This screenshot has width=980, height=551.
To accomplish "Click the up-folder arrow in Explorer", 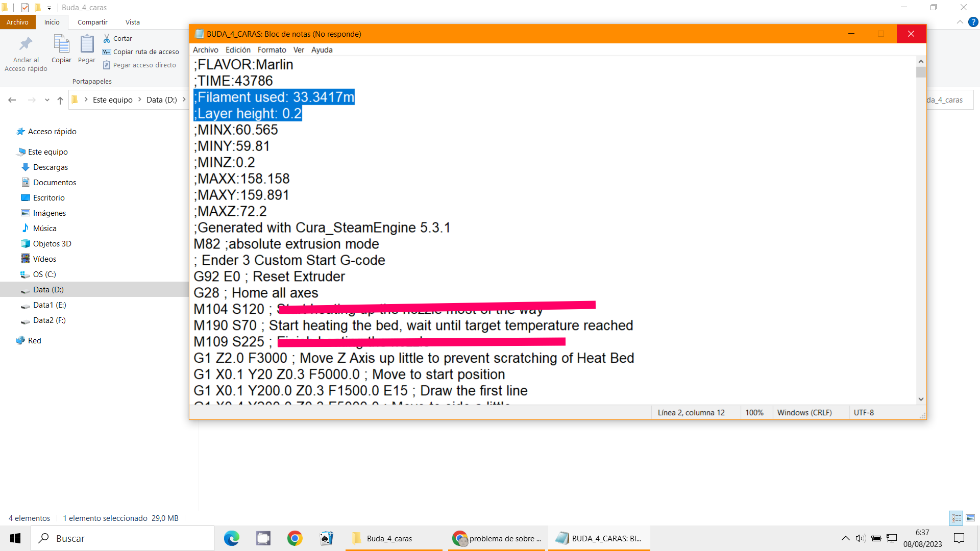I will 60,100.
